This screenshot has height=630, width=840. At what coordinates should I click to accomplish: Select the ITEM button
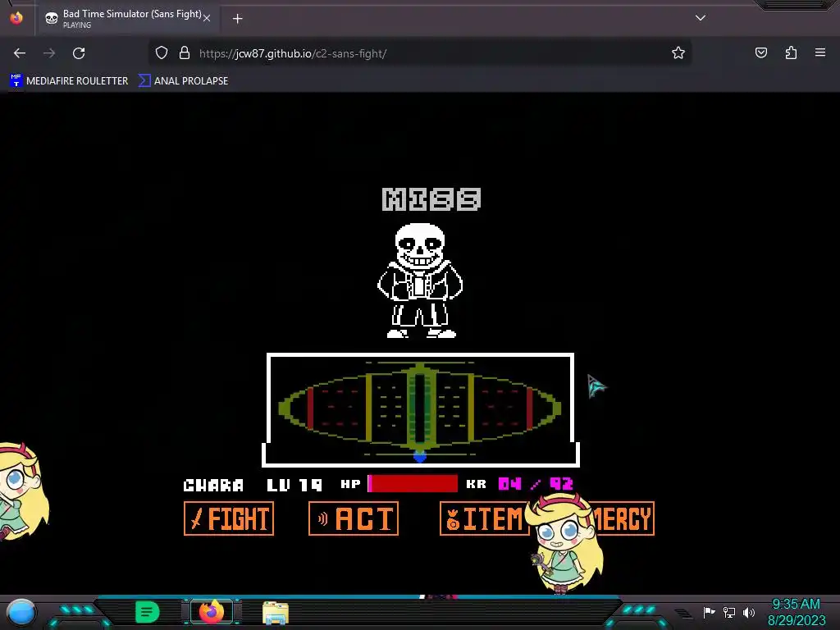(x=484, y=518)
